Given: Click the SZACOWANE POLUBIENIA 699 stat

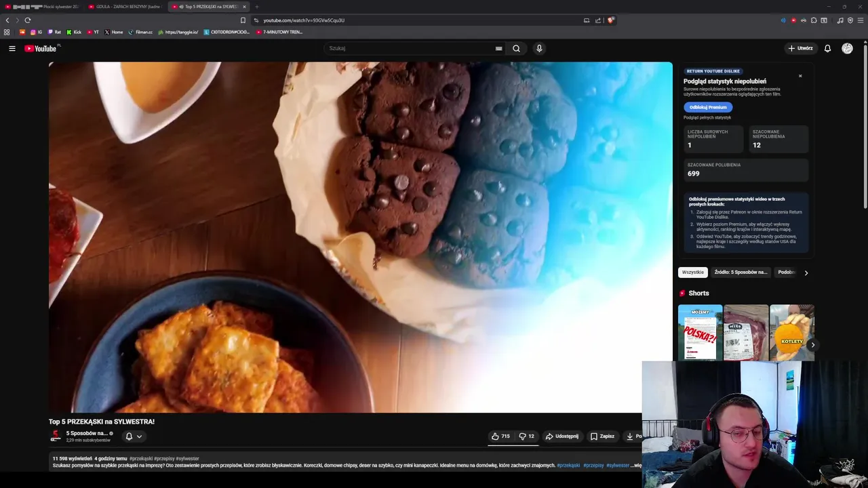Looking at the screenshot, I should click(x=746, y=169).
